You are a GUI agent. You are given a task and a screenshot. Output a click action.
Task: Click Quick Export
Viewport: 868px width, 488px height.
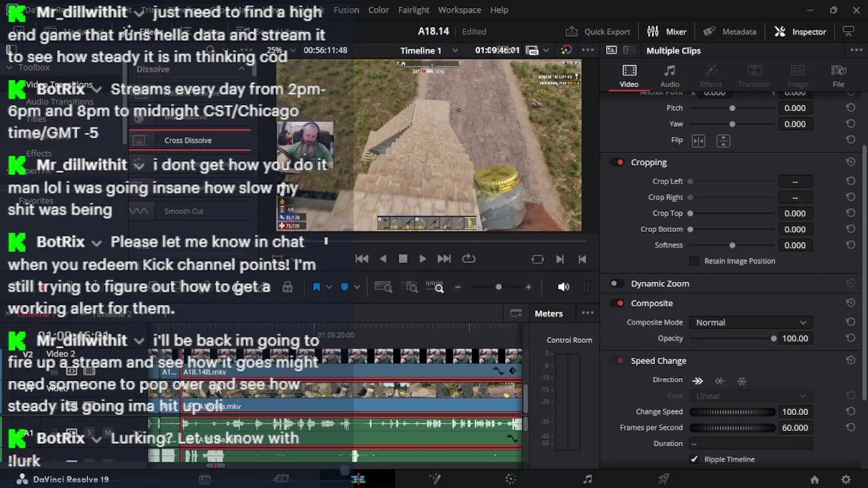tap(598, 31)
